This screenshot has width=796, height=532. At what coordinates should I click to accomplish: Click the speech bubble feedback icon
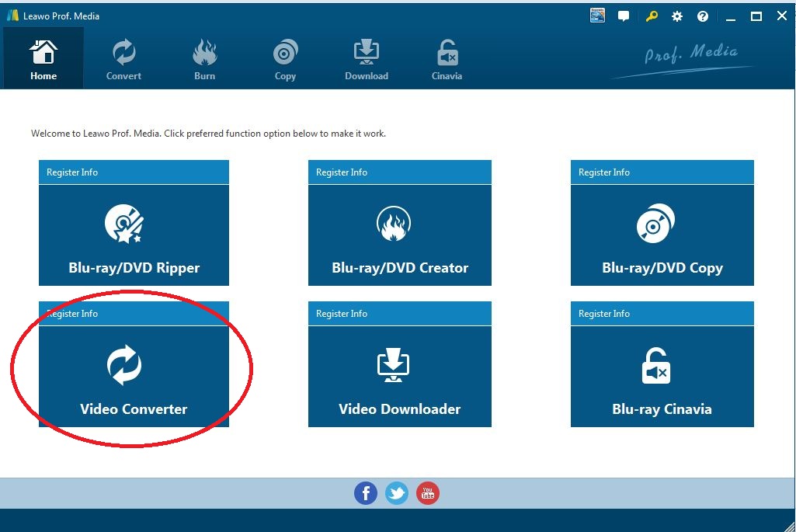tap(624, 16)
